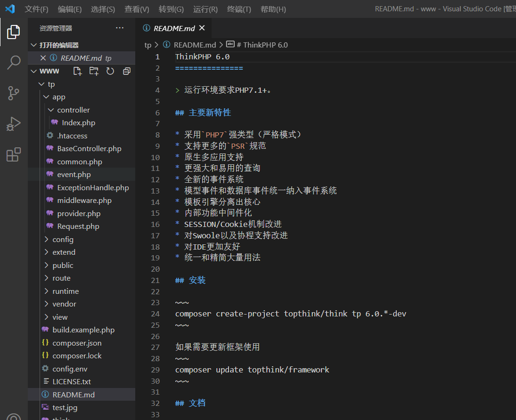Expand the config folder

[63, 239]
